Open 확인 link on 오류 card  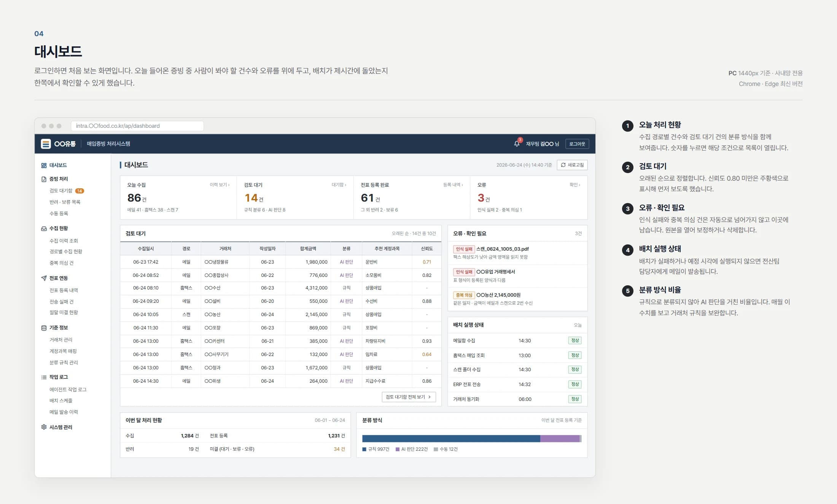coord(574,184)
